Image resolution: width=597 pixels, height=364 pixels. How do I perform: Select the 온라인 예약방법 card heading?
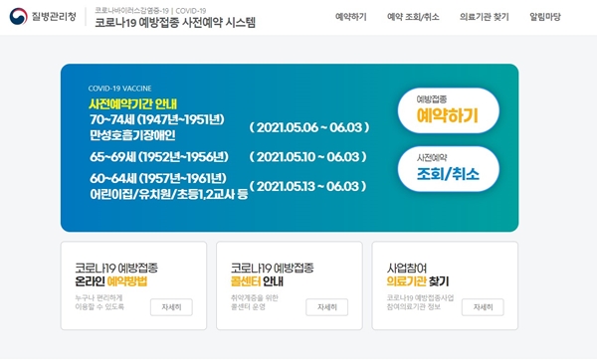click(x=116, y=274)
